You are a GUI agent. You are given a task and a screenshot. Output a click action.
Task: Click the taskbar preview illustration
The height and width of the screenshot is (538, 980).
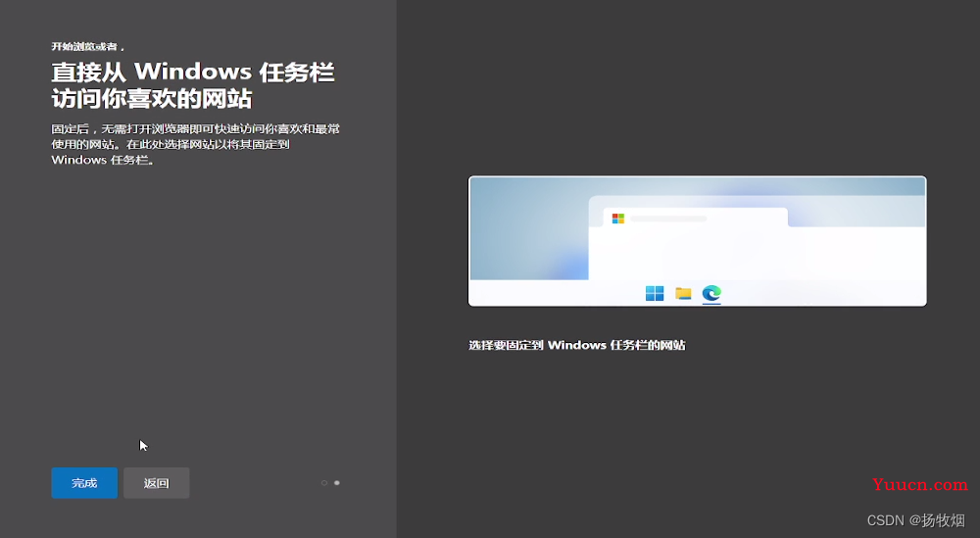[698, 241]
